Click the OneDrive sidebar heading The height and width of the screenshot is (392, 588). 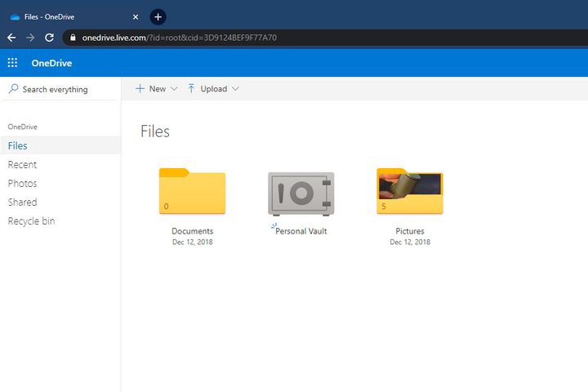pos(23,127)
